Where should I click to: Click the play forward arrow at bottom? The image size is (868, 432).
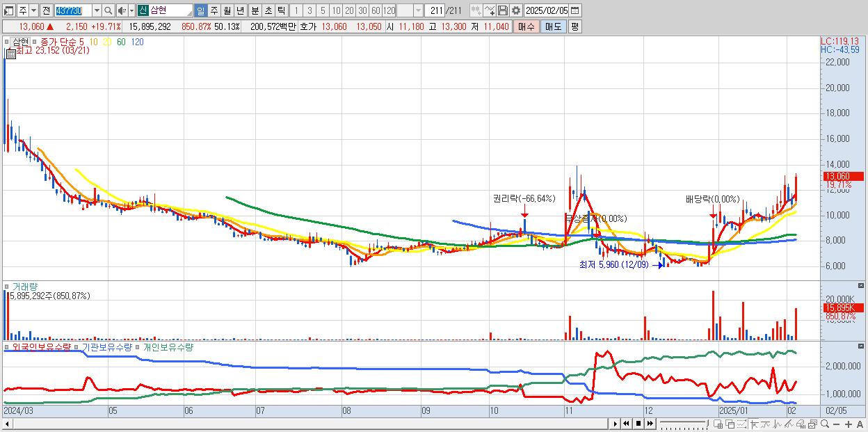616,423
